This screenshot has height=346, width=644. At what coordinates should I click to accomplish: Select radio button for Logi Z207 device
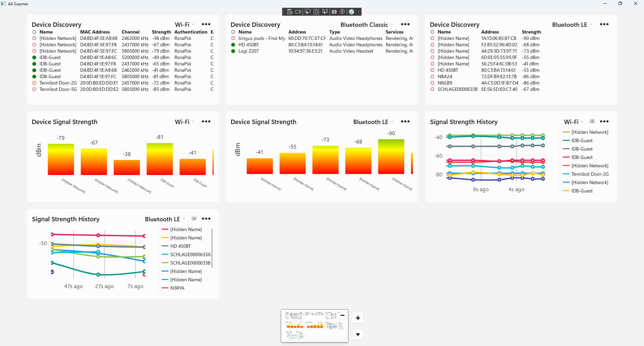233,51
